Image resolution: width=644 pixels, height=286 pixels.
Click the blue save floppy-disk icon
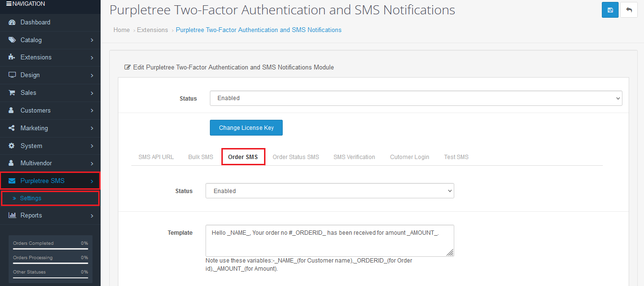(x=610, y=10)
